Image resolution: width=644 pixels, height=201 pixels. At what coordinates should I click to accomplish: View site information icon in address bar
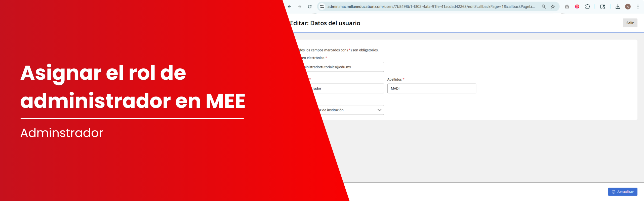point(322,7)
